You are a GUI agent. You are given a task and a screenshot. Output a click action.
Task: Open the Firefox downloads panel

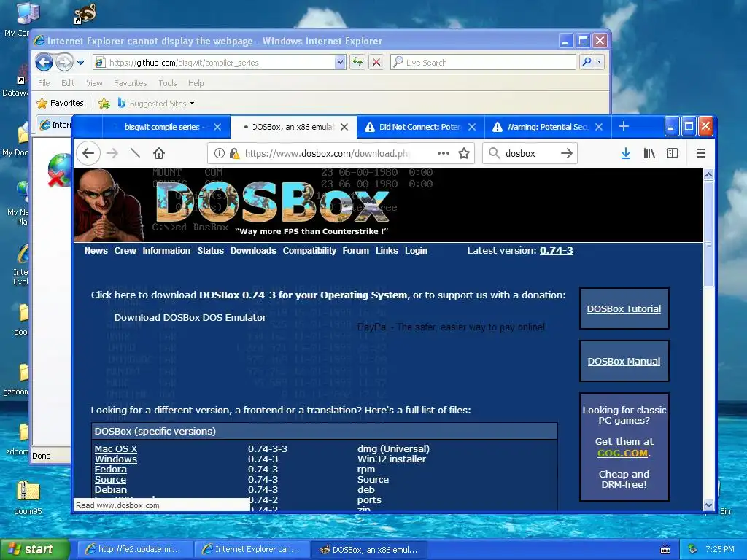[x=626, y=153]
